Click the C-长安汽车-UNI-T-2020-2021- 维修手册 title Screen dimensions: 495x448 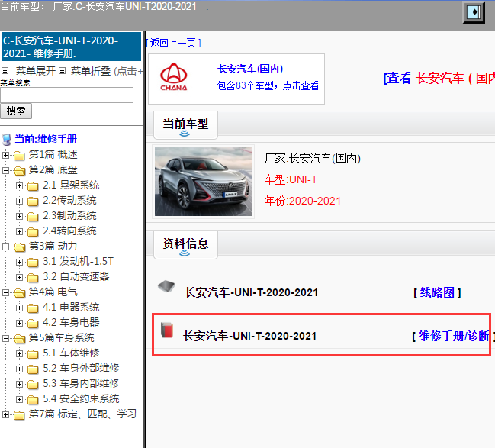pyautogui.click(x=71, y=47)
